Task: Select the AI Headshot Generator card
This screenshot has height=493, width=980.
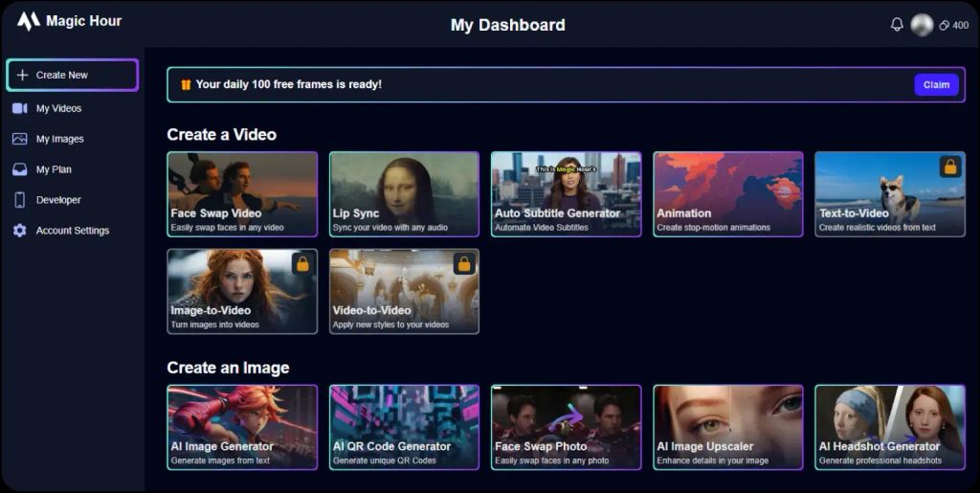Action: 889,427
